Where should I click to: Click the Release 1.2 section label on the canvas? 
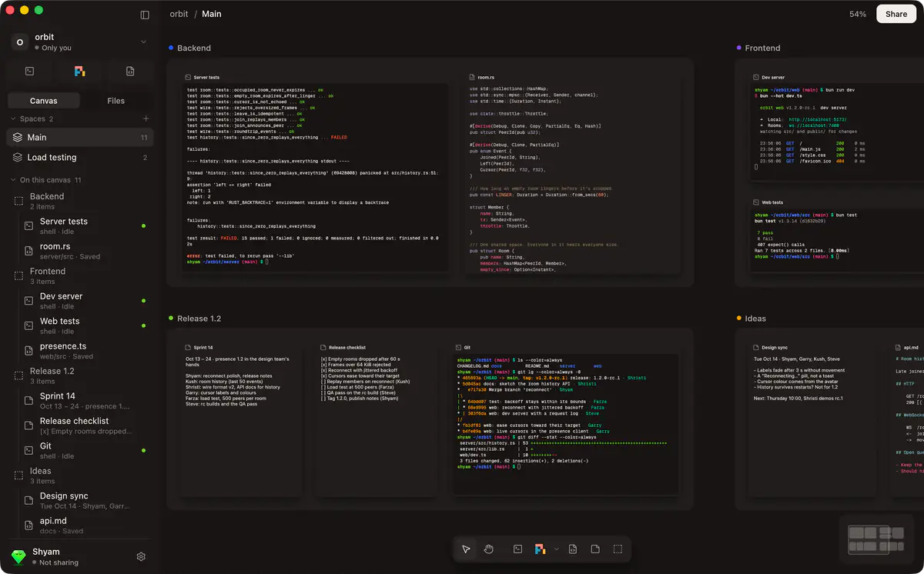pos(199,319)
